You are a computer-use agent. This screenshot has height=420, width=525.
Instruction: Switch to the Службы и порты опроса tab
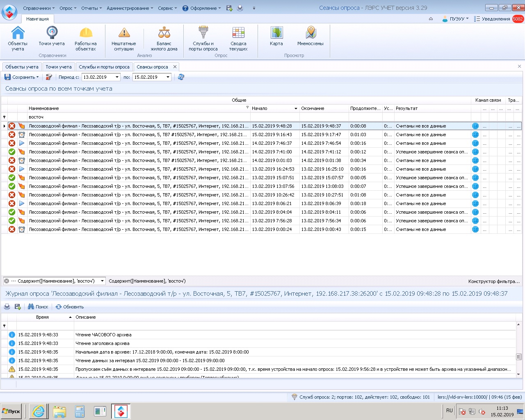click(x=104, y=67)
